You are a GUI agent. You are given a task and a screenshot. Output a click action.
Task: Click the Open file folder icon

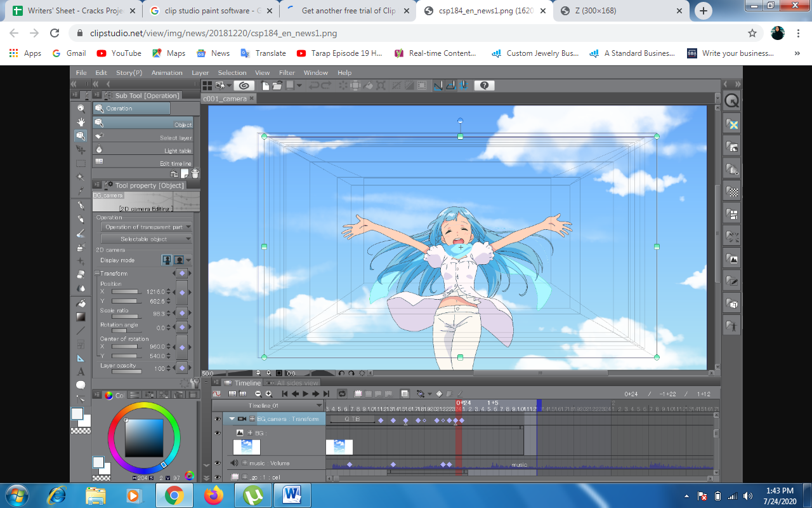click(x=277, y=85)
